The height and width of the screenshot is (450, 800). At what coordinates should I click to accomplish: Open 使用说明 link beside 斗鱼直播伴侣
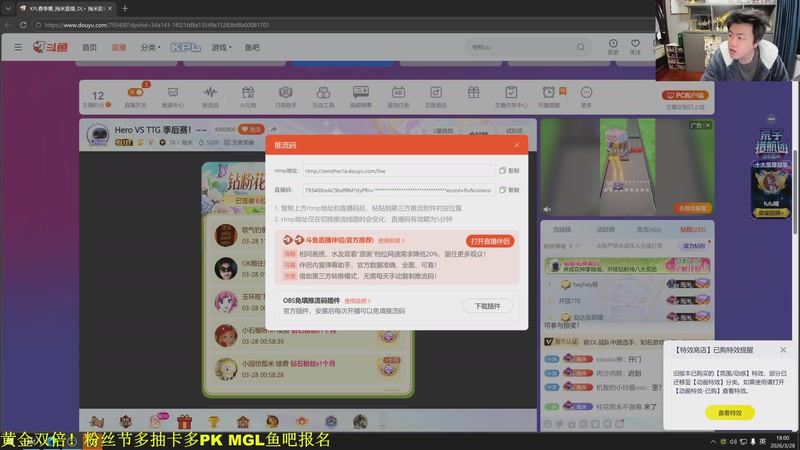click(x=391, y=240)
